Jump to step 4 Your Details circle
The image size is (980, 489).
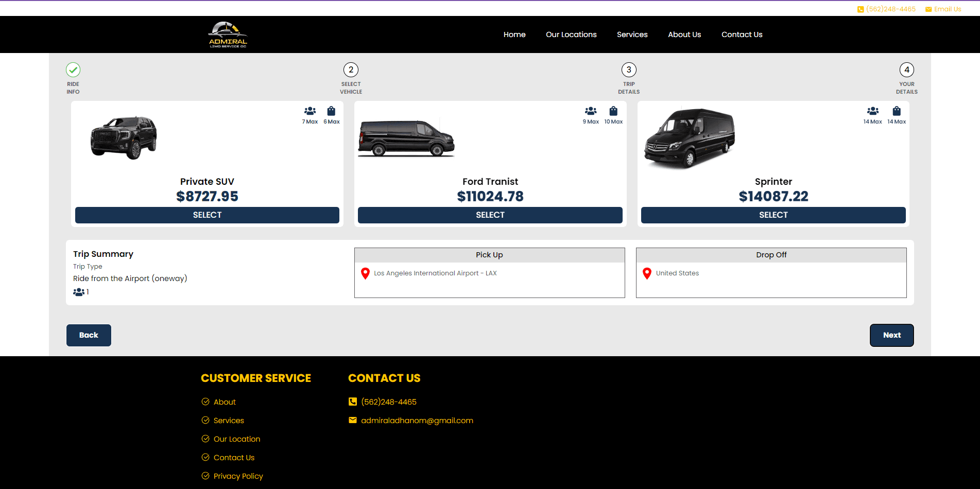click(x=906, y=69)
